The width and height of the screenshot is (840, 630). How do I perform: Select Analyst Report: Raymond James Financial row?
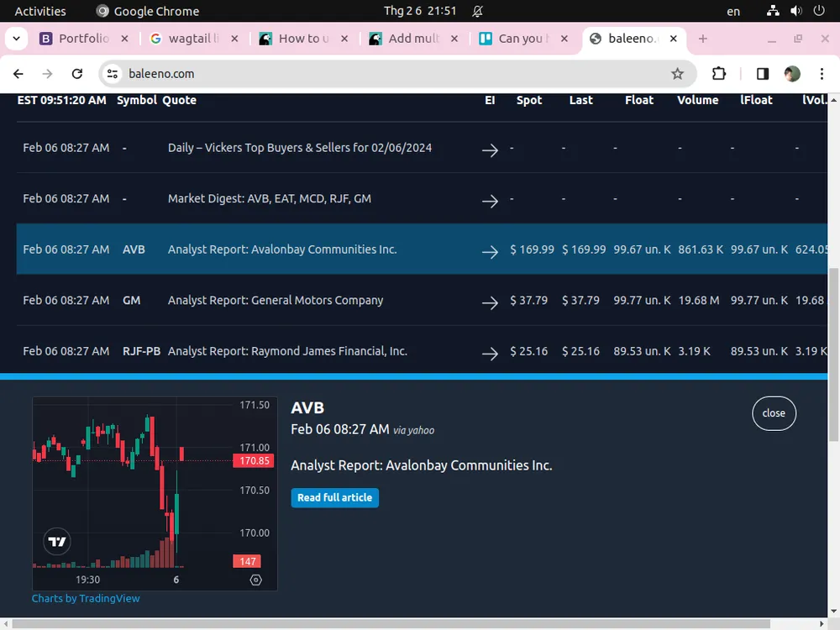point(422,351)
